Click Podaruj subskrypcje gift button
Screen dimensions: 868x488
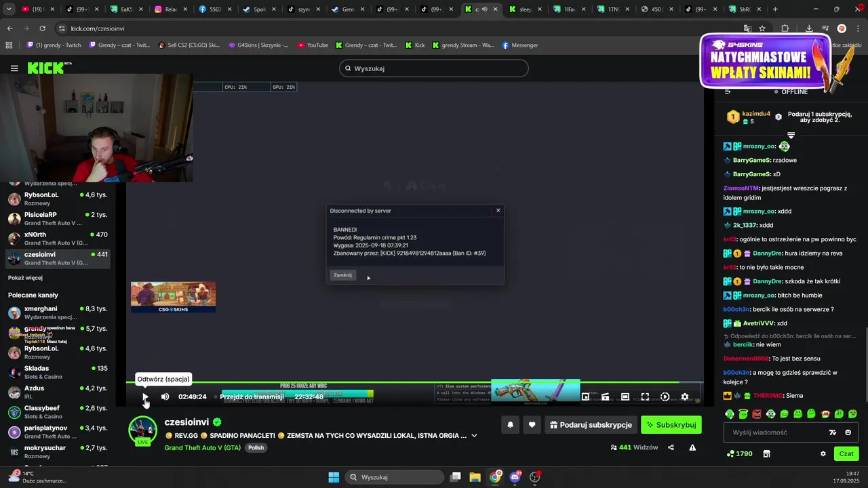pos(591,425)
